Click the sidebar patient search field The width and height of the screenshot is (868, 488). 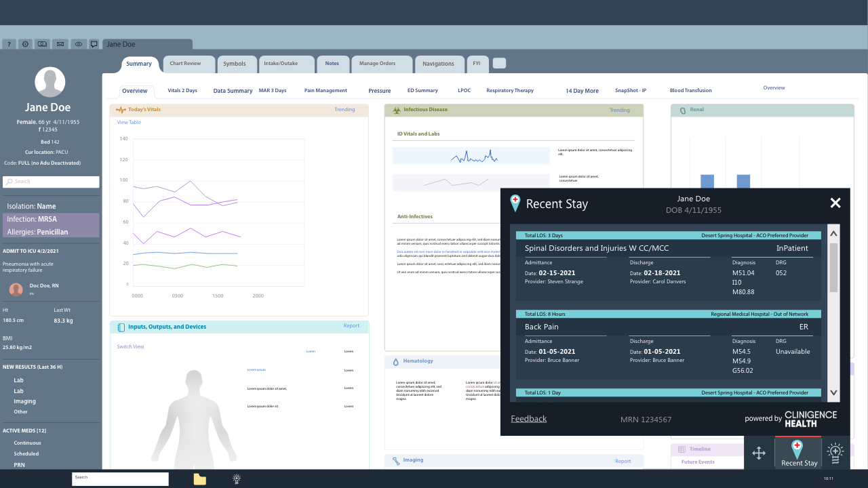point(51,182)
